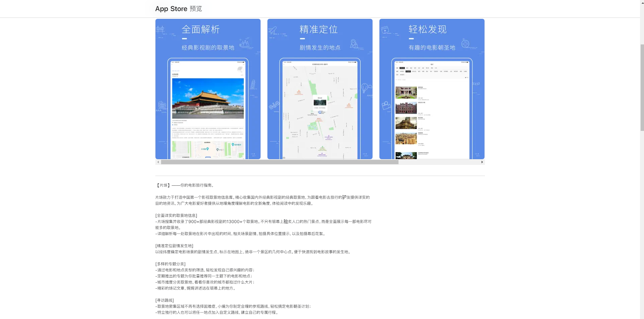
Task: Open the 轻松发现 list screenshot thumbnail
Action: coord(432,89)
